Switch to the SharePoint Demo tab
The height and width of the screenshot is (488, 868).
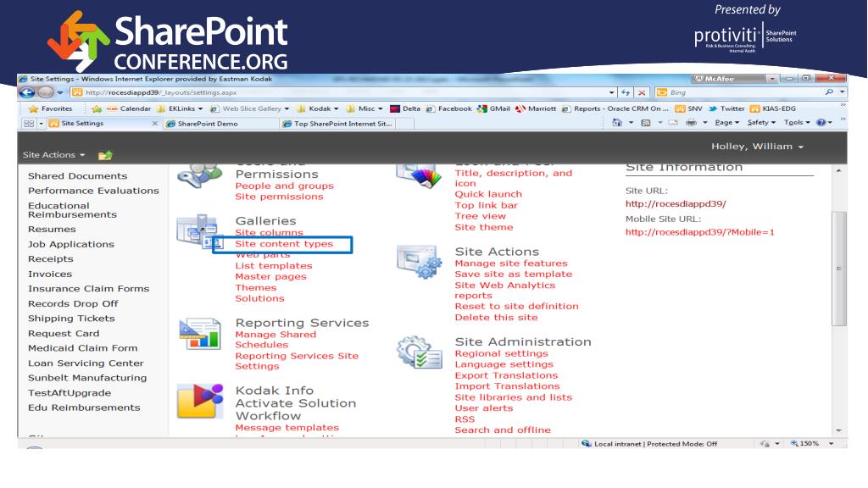click(208, 124)
